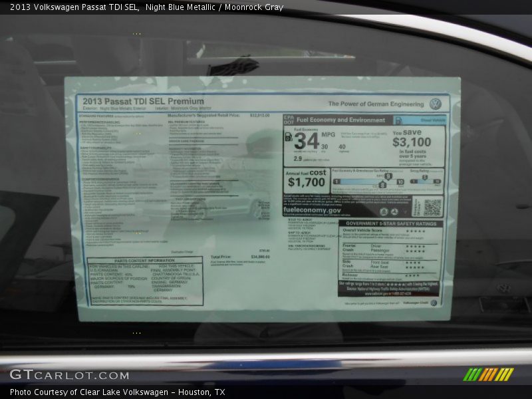Click the 2013 Passat TDI SEL Premium heading
This screenshot has width=532, height=399.
pos(143,102)
